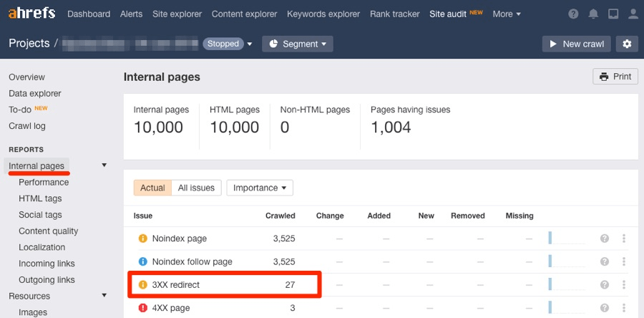
Task: Click the Print button
Action: [x=615, y=77]
